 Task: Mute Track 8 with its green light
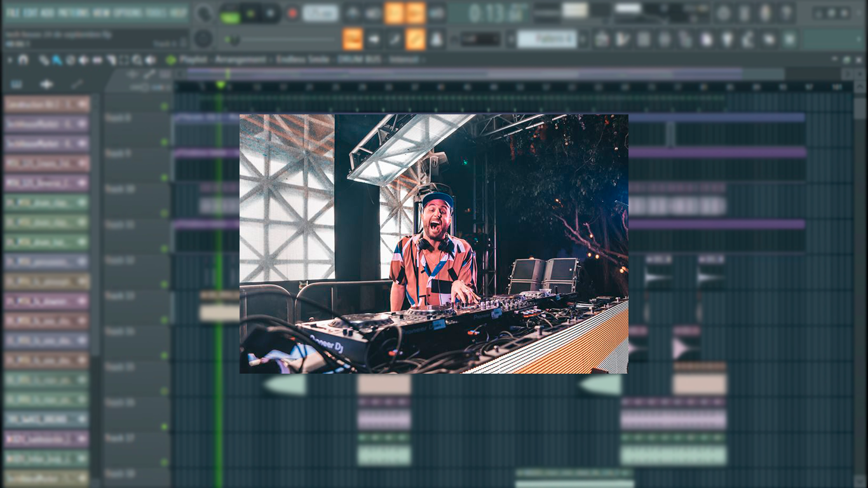[x=165, y=142]
